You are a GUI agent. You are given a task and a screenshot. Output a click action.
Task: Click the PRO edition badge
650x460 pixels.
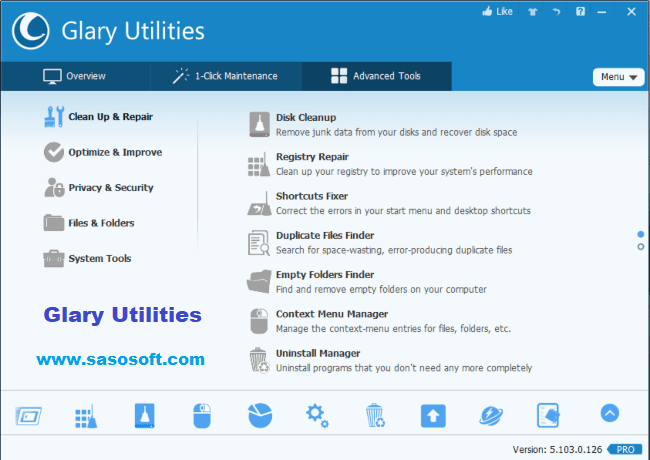(625, 450)
